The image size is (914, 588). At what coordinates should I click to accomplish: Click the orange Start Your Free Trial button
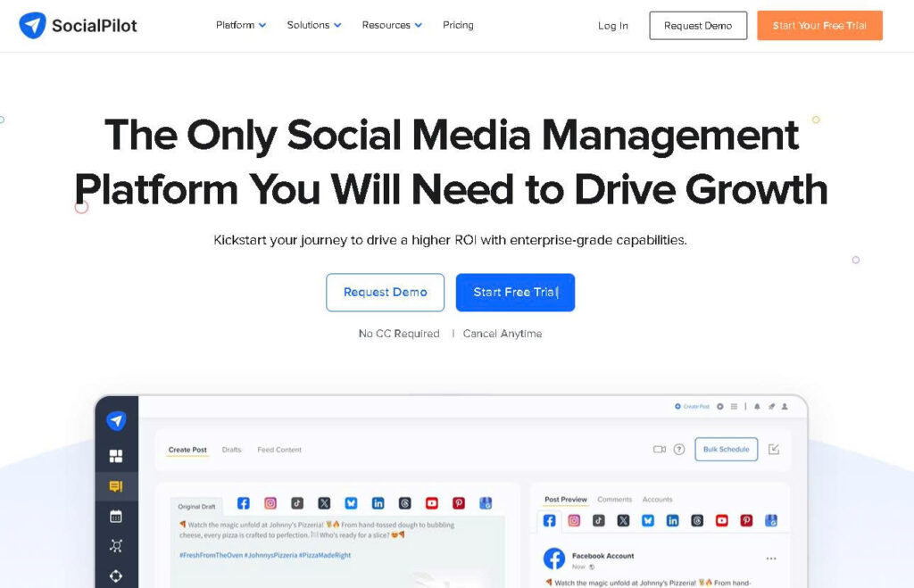click(819, 26)
